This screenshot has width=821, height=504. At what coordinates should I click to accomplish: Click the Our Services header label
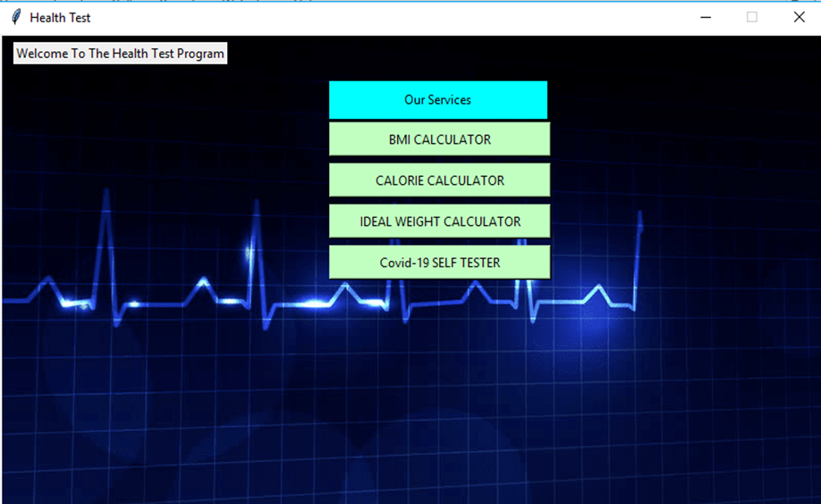pos(438,99)
